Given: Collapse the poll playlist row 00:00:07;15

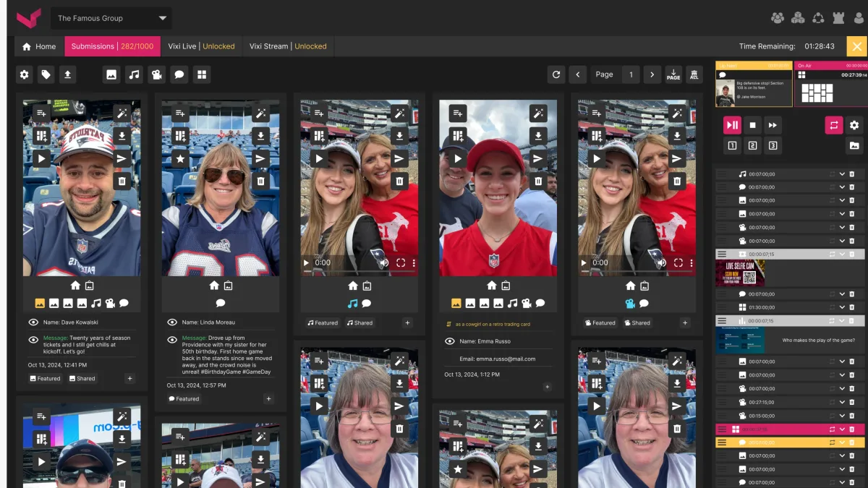Looking at the screenshot, I should (842, 320).
